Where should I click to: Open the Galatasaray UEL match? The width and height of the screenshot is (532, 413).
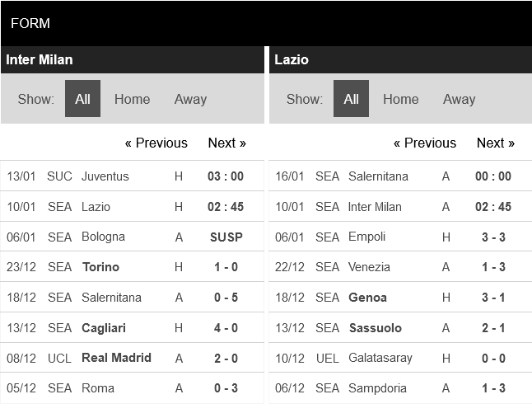380,359
